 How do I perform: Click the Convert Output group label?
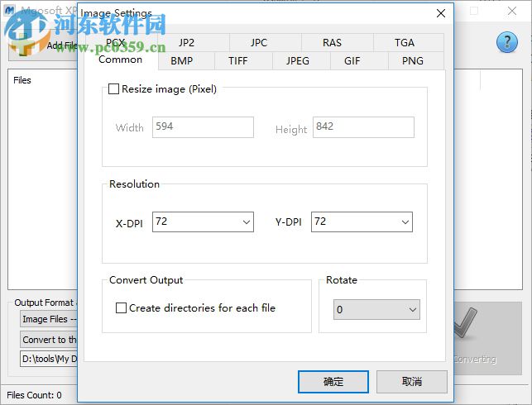[x=146, y=280]
